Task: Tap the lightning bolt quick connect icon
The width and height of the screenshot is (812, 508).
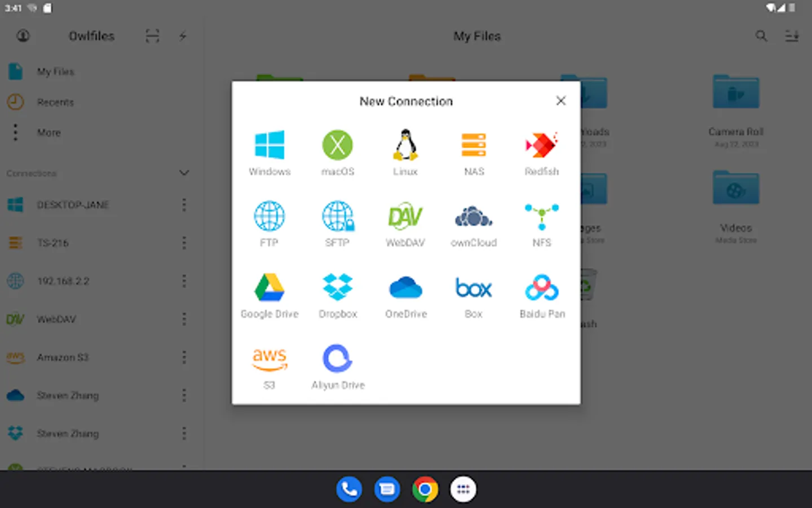Action: [183, 36]
